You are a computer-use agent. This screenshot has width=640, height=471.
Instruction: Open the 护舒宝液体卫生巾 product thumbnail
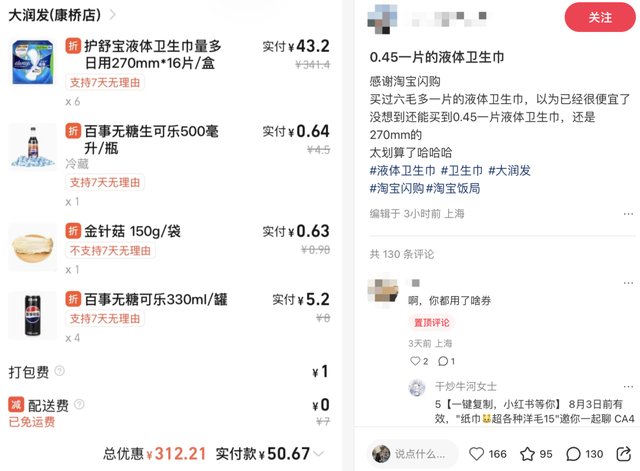tap(33, 62)
